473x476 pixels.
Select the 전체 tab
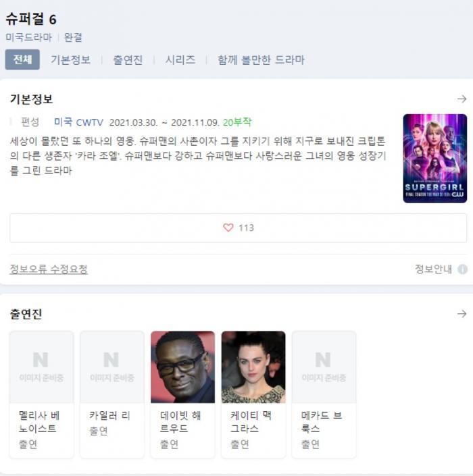[x=22, y=59]
